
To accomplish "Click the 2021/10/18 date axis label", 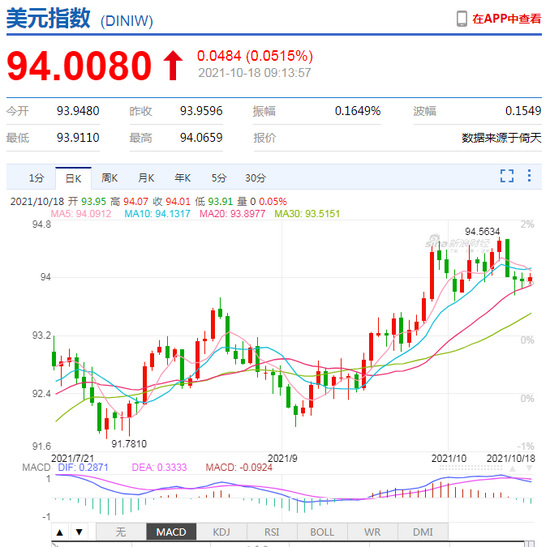I will 511,458.
